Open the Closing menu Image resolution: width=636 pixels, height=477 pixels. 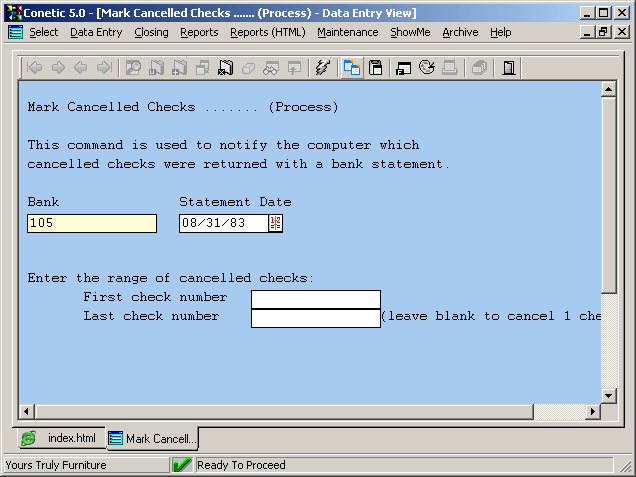tap(151, 32)
